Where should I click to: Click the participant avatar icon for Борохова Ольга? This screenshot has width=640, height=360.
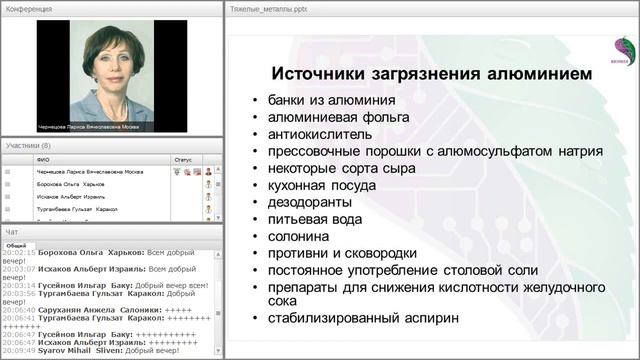(209, 184)
